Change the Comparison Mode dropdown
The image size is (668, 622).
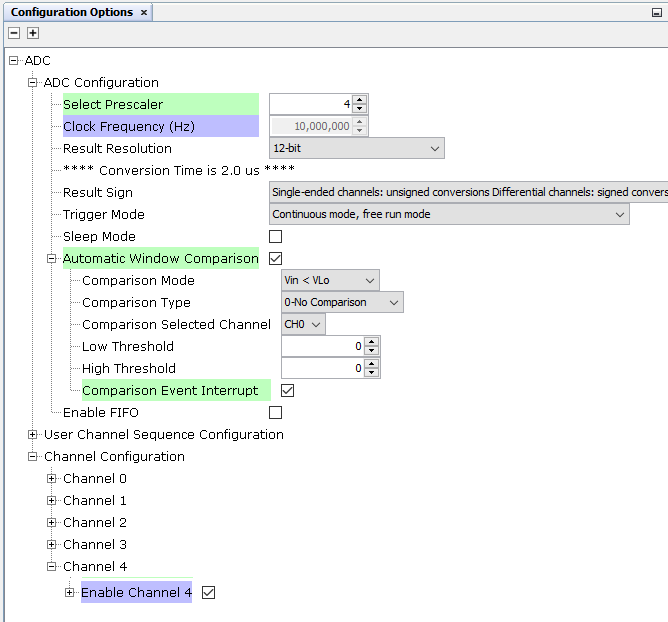pyautogui.click(x=330, y=281)
